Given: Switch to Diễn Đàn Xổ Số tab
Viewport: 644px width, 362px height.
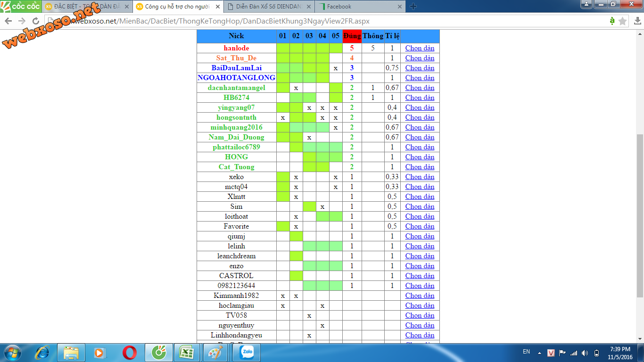Looking at the screenshot, I should click(268, 7).
